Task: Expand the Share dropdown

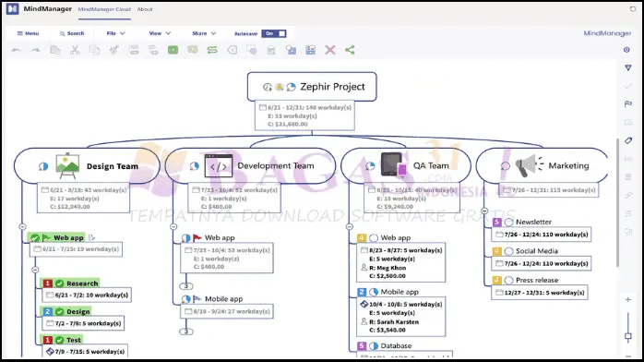Action: point(204,33)
